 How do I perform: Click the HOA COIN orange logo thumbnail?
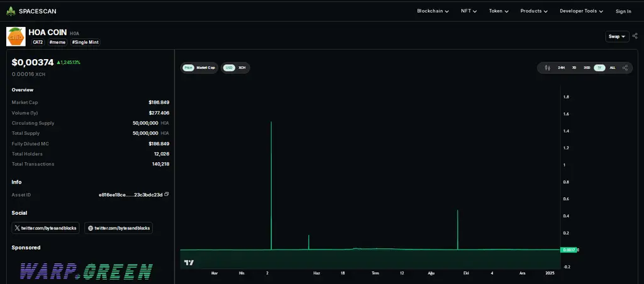click(x=16, y=36)
